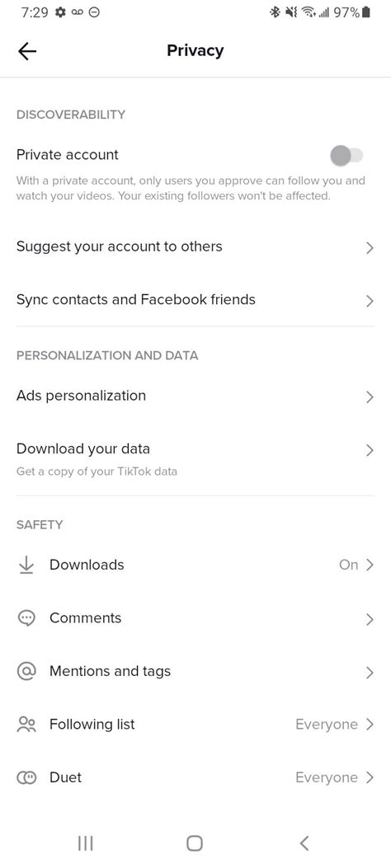Change Duet Everyone setting
The width and height of the screenshot is (391, 868).
[x=335, y=777]
